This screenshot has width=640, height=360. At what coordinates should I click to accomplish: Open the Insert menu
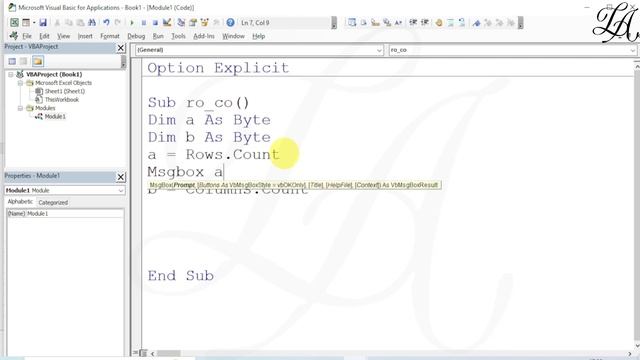[x=85, y=36]
